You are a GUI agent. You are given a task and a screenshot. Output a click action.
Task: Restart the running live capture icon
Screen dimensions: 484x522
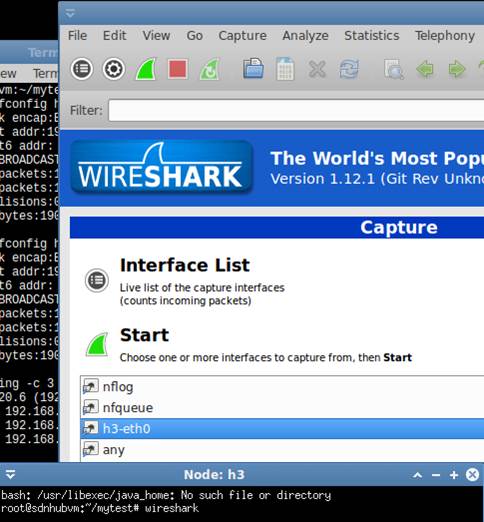[210, 69]
